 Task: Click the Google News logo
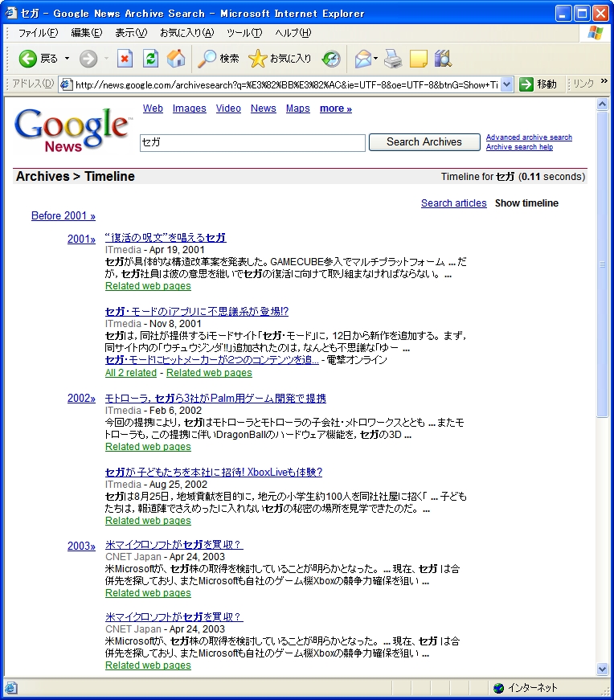[73, 129]
